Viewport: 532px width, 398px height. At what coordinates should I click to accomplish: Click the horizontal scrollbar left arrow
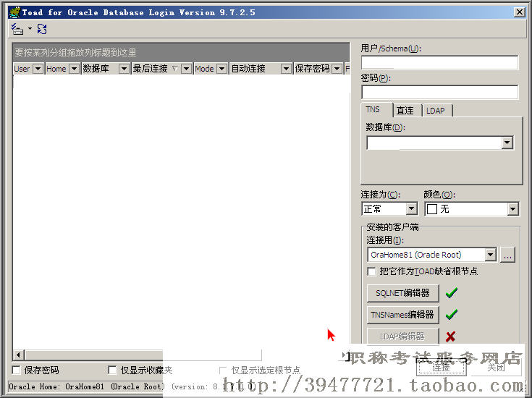point(18,355)
